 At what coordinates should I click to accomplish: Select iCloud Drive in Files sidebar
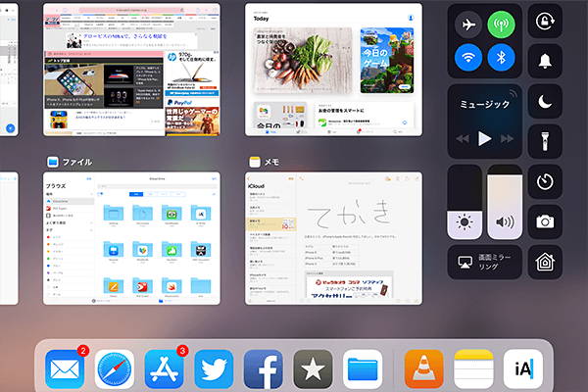point(70,201)
